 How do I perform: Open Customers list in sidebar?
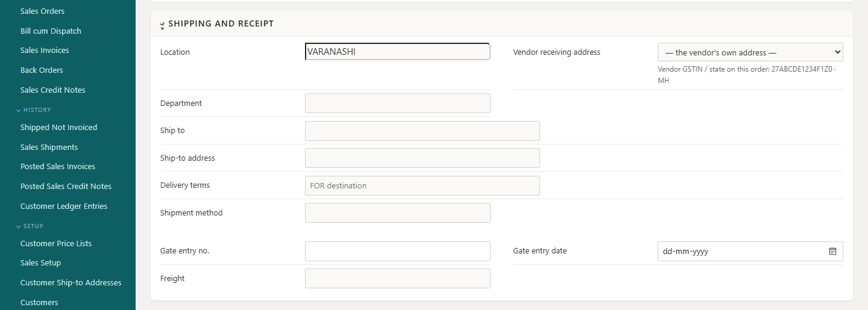point(39,303)
